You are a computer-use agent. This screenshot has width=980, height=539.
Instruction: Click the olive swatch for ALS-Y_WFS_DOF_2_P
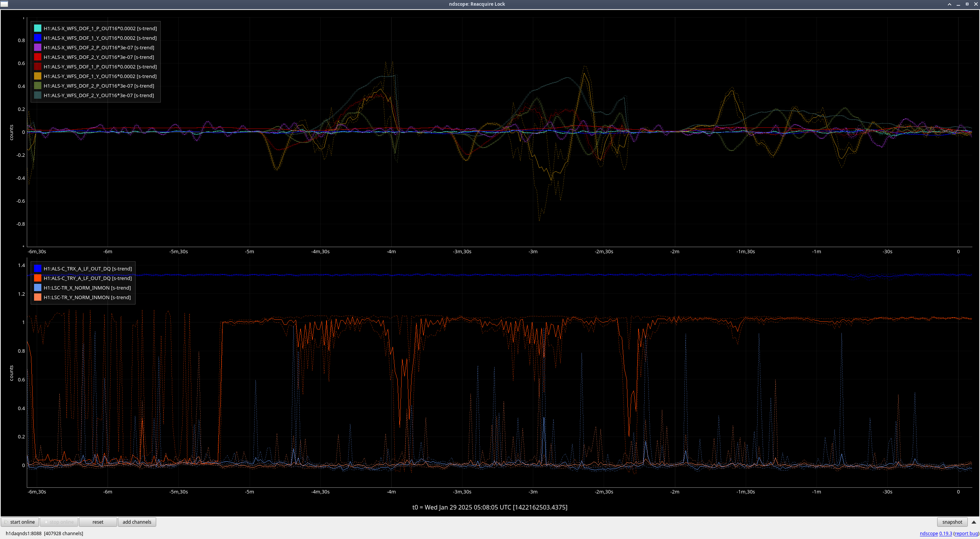[38, 86]
